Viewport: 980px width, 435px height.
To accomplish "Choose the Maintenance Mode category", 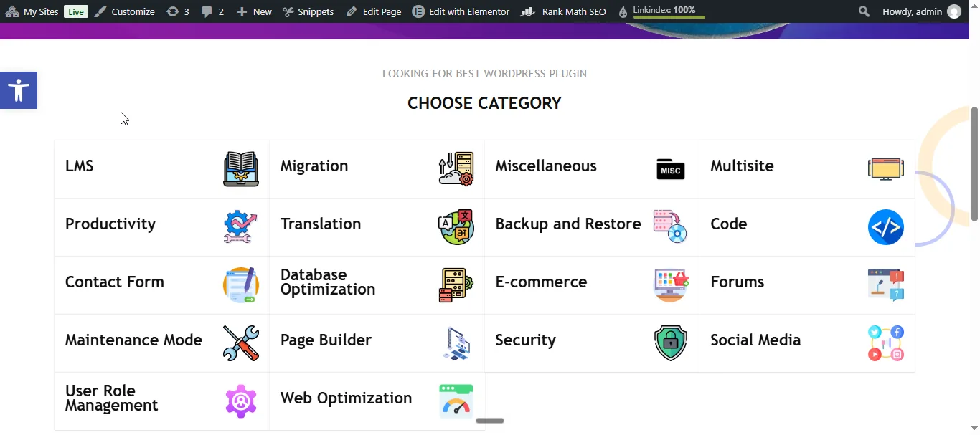I will [x=133, y=340].
